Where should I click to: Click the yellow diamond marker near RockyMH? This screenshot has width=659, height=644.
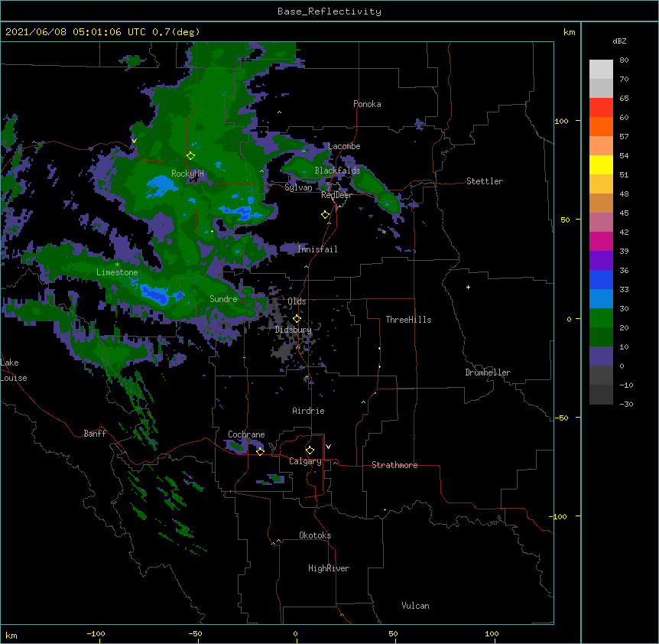[x=190, y=156]
